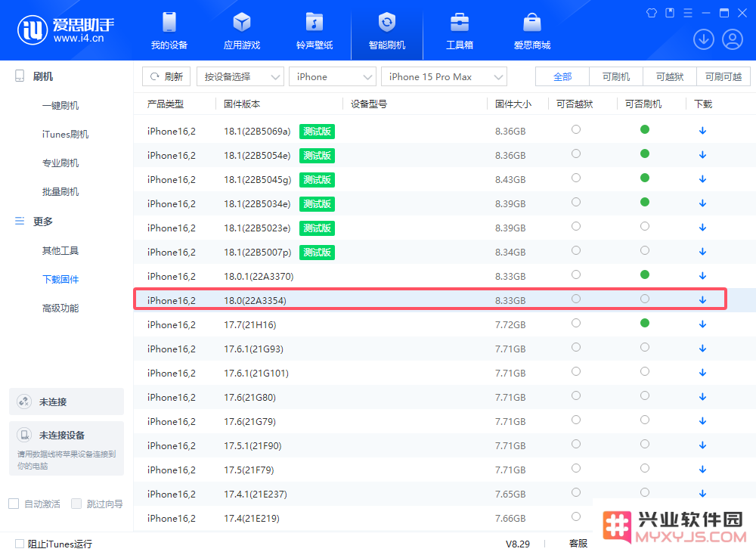
Task: Open 专业刷机 in the sidebar
Action: [60, 163]
